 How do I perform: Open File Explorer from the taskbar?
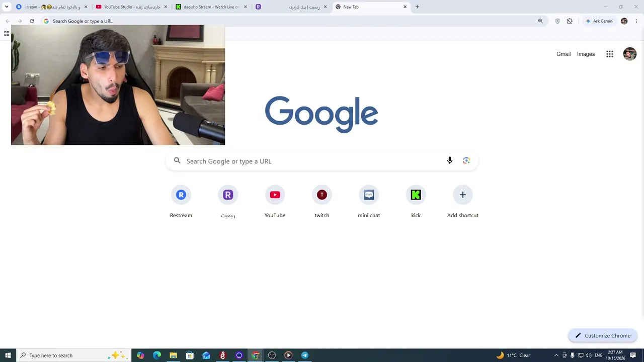pos(173,355)
